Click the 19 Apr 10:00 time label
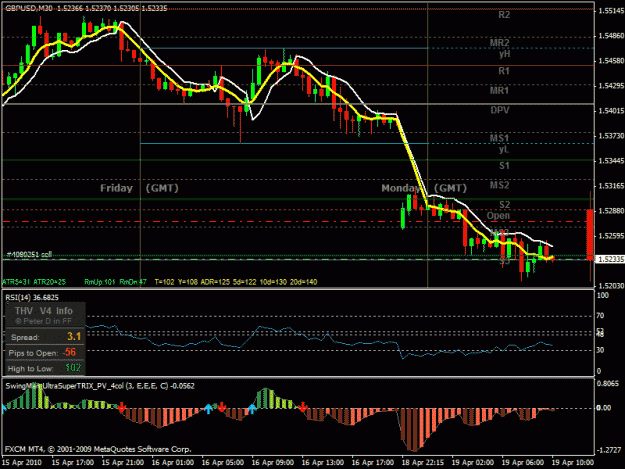The width and height of the screenshot is (625, 469). point(573,463)
